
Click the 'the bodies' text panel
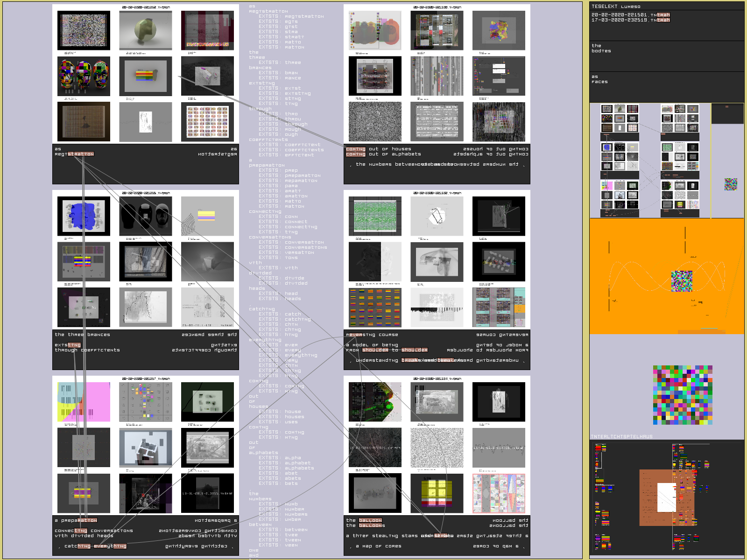tap(666, 56)
